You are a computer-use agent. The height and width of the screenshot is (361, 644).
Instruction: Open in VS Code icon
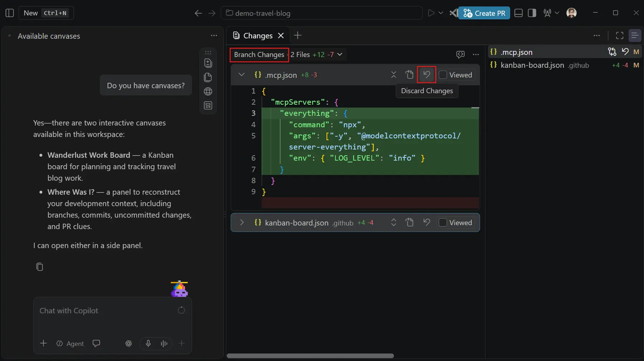(x=453, y=13)
